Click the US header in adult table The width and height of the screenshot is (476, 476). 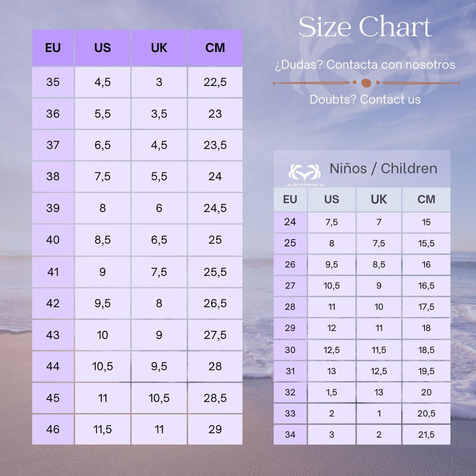click(x=103, y=48)
